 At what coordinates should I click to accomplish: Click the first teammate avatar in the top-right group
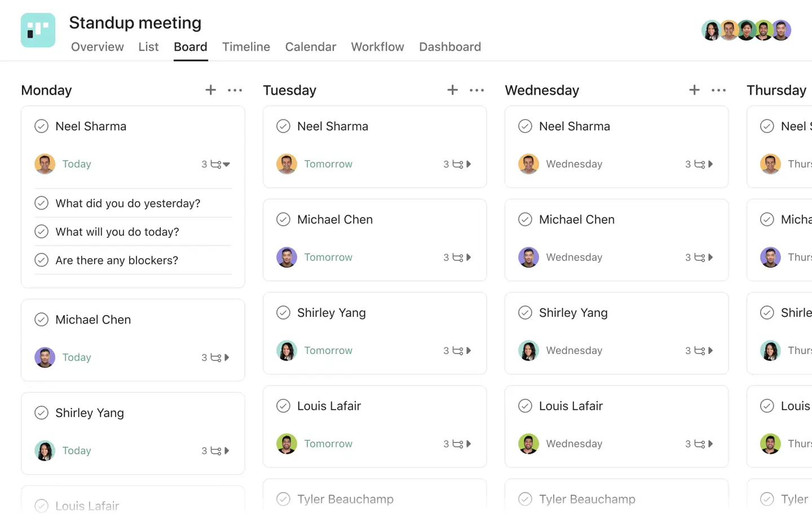(711, 30)
